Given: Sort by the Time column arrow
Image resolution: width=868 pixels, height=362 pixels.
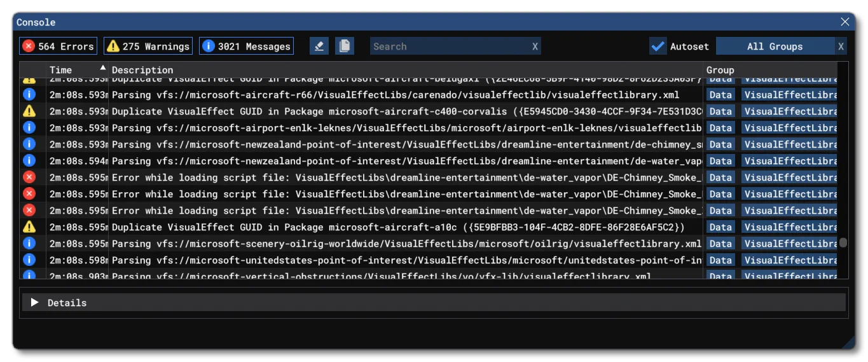Looking at the screenshot, I should [x=102, y=67].
